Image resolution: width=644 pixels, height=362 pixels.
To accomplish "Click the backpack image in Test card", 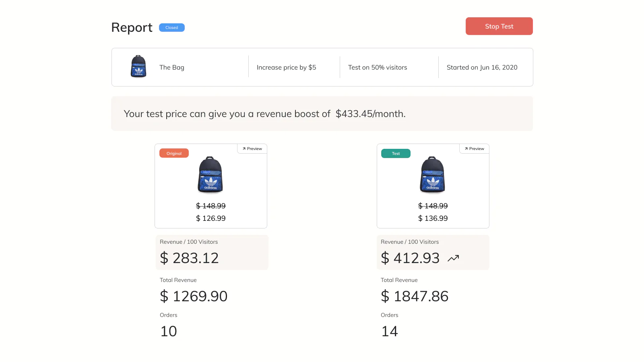I will tap(433, 175).
